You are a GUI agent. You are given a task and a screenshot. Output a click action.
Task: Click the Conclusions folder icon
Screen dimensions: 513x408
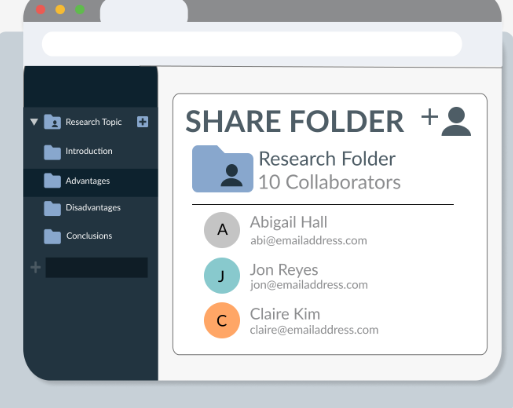pyautogui.click(x=52, y=236)
